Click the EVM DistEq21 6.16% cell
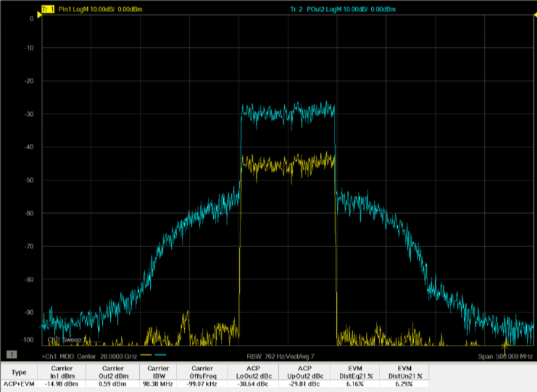This screenshot has height=392, width=537. click(x=355, y=384)
